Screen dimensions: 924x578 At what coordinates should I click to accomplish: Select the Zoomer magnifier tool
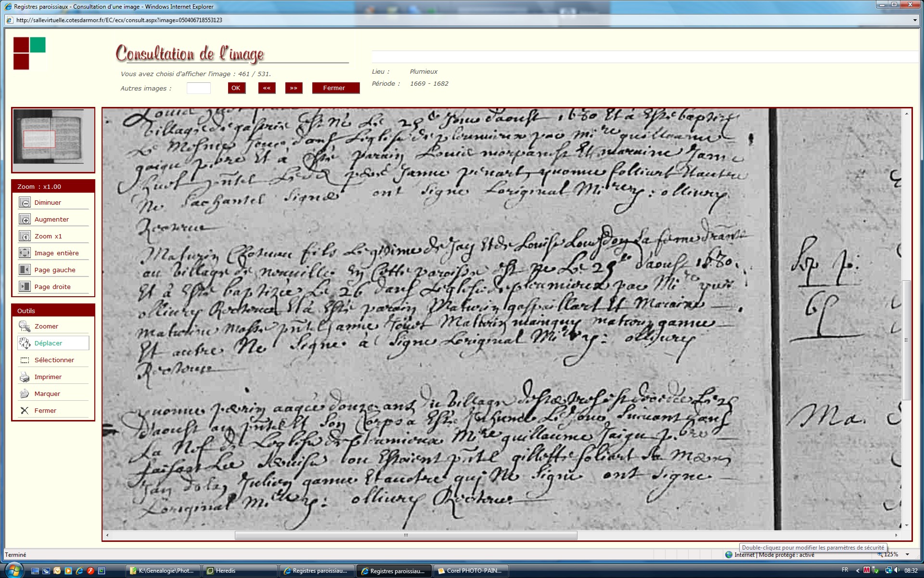(x=25, y=327)
